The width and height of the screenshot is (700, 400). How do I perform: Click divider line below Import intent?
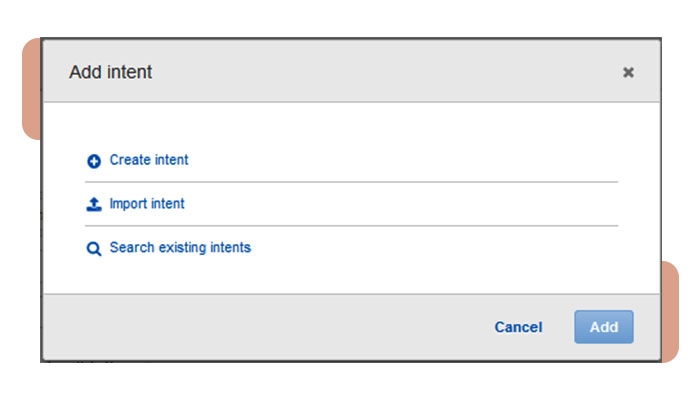350,226
